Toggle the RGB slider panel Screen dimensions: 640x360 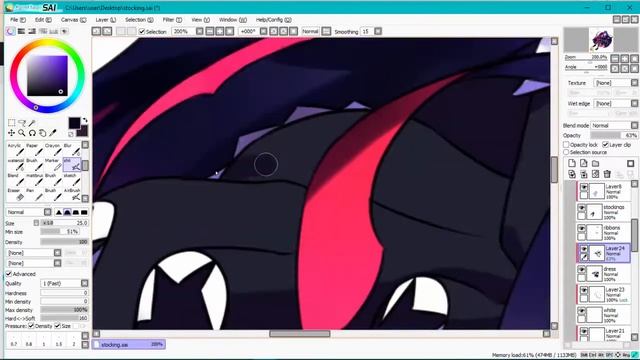(x=21, y=31)
